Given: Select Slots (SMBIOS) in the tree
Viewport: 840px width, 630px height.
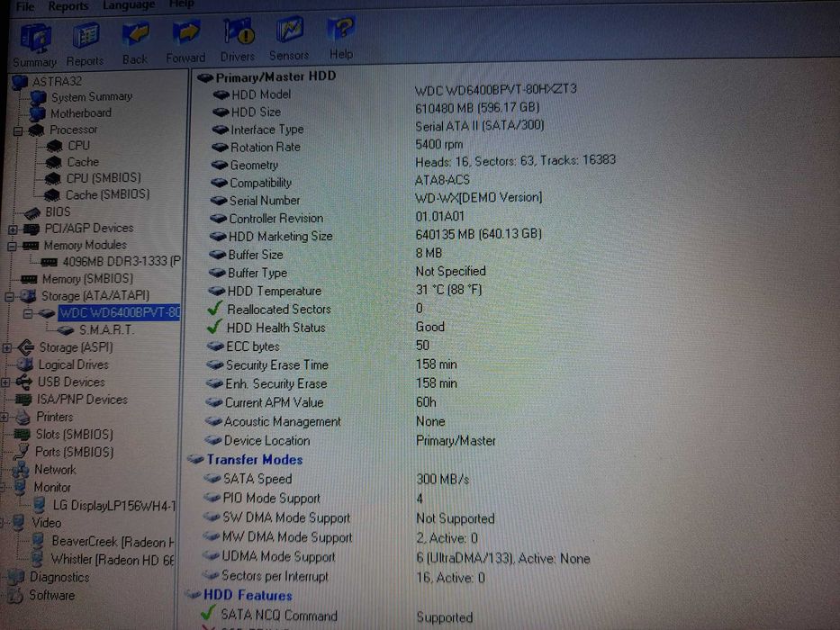Looking at the screenshot, I should coord(74,435).
